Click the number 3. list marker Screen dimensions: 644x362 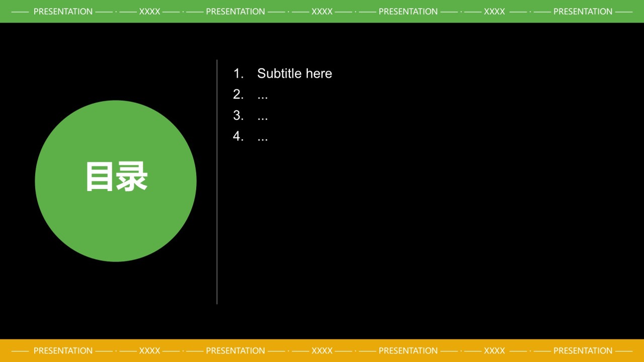coord(238,115)
